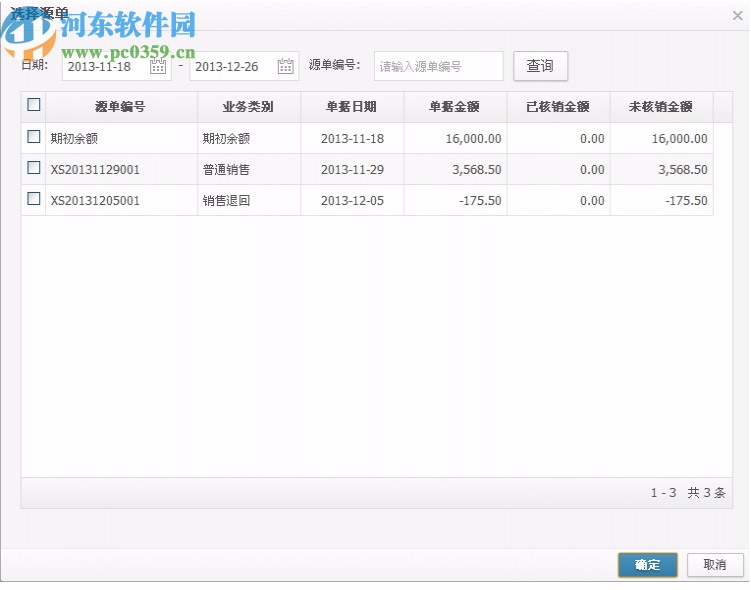
Task: Sort by the 单据日期 column header
Action: [352, 107]
